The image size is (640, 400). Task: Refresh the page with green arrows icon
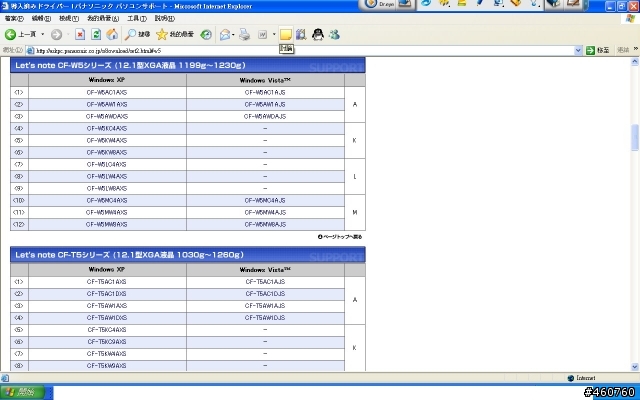pos(96,35)
